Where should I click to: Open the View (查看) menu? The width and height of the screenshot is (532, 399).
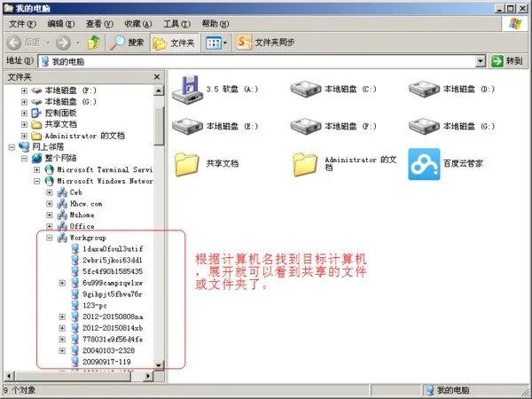99,24
